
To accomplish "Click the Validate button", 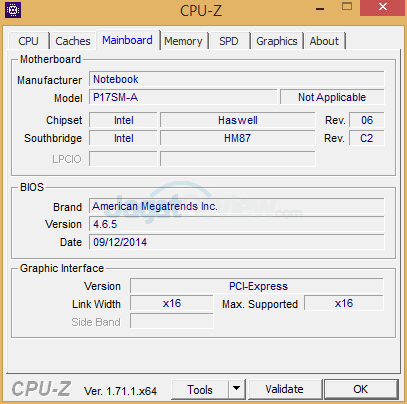I will tap(285, 389).
